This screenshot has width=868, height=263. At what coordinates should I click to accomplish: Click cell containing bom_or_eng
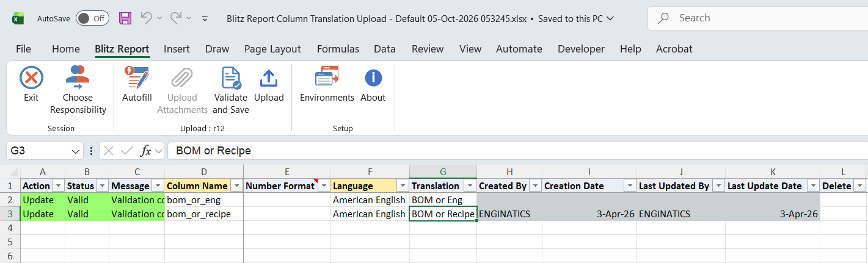pyautogui.click(x=204, y=200)
